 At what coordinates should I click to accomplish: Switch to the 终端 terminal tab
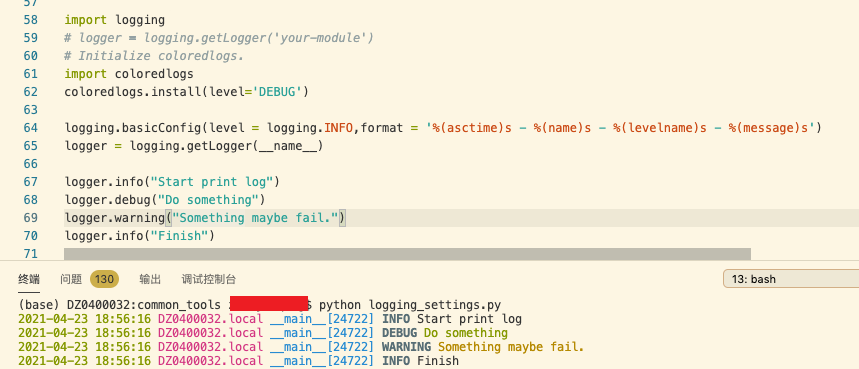[x=29, y=279]
